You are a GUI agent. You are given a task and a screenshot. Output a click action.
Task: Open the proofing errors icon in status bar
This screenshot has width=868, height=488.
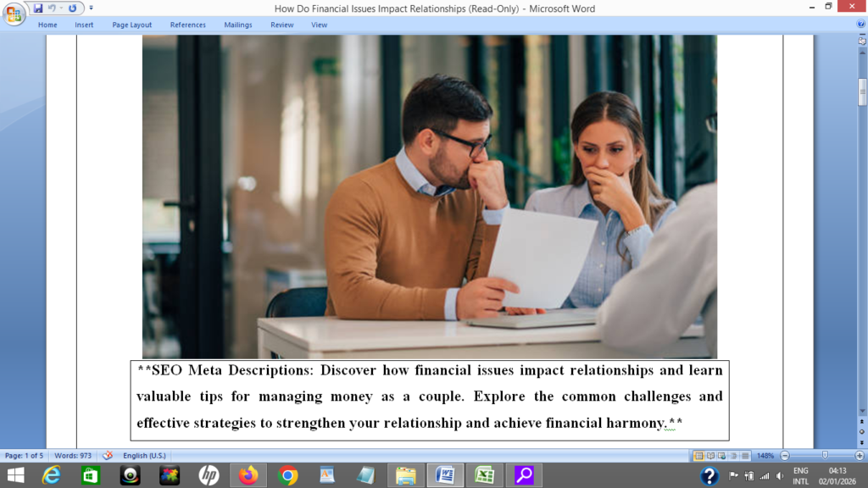(108, 456)
